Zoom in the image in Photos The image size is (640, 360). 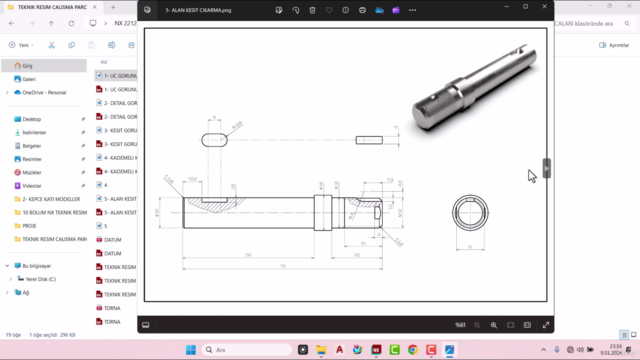494,325
